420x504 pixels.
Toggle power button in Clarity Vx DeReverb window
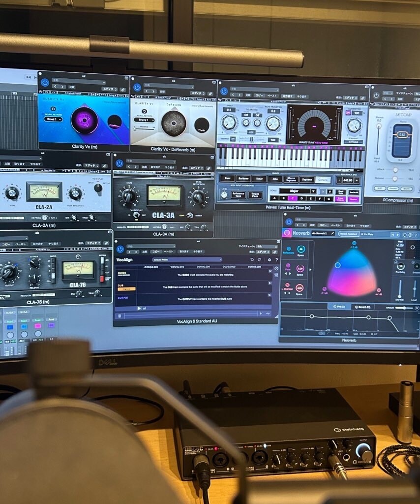click(137, 88)
